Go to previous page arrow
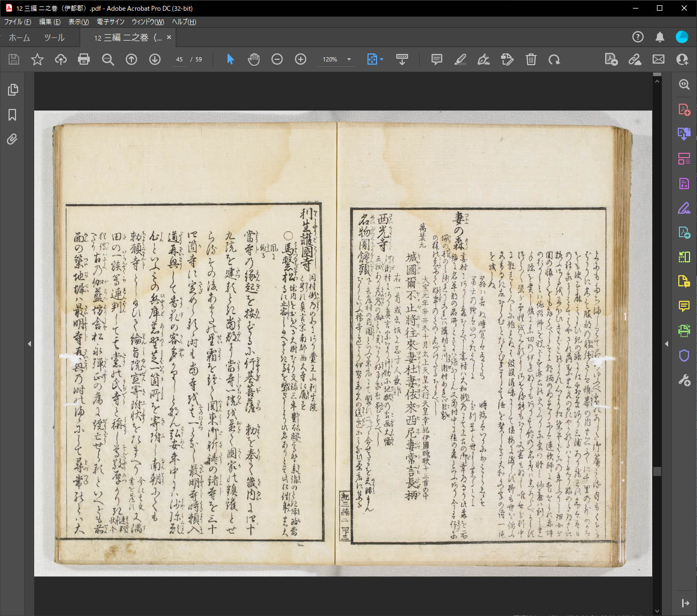 coord(131,59)
